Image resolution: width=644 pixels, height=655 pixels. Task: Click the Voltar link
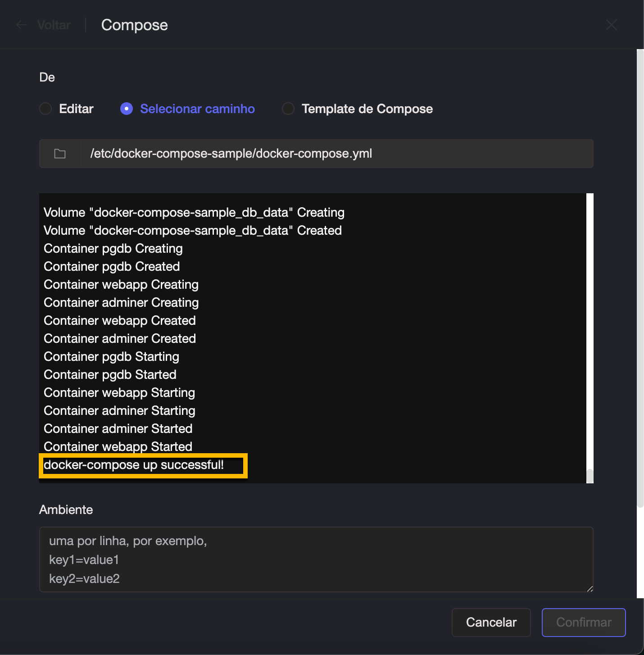point(54,25)
